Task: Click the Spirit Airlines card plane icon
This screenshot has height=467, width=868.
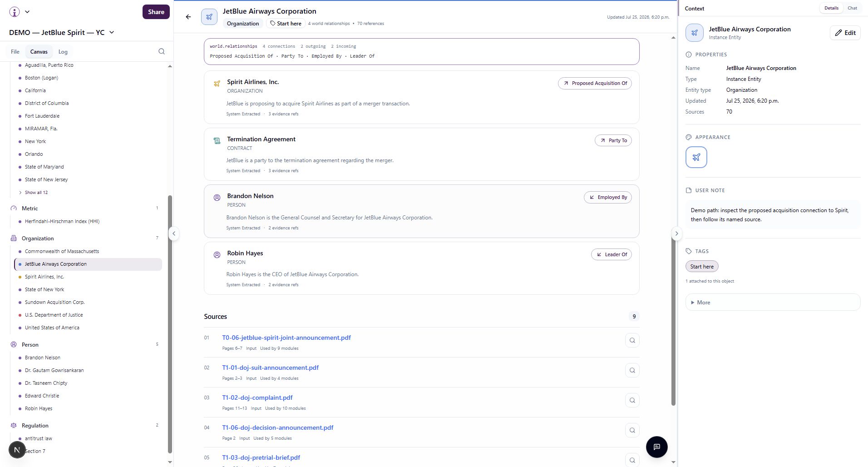Action: 217,84
